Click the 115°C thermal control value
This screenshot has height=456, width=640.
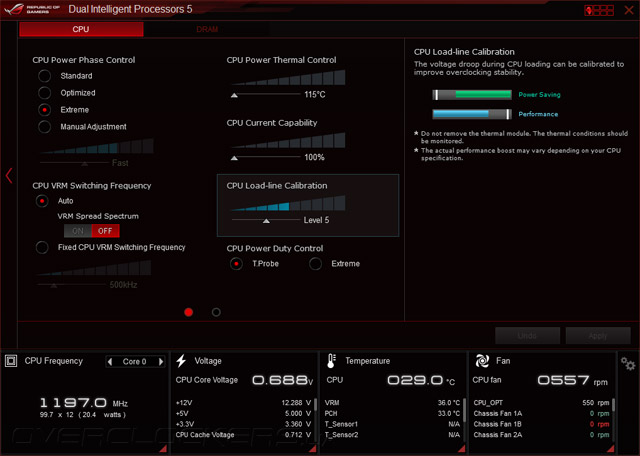(315, 95)
